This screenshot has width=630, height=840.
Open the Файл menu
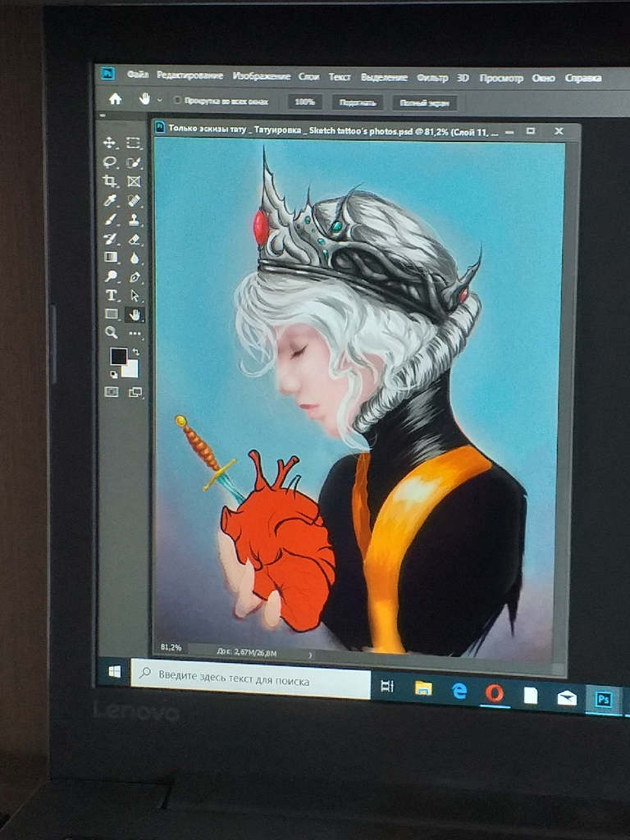pos(138,75)
